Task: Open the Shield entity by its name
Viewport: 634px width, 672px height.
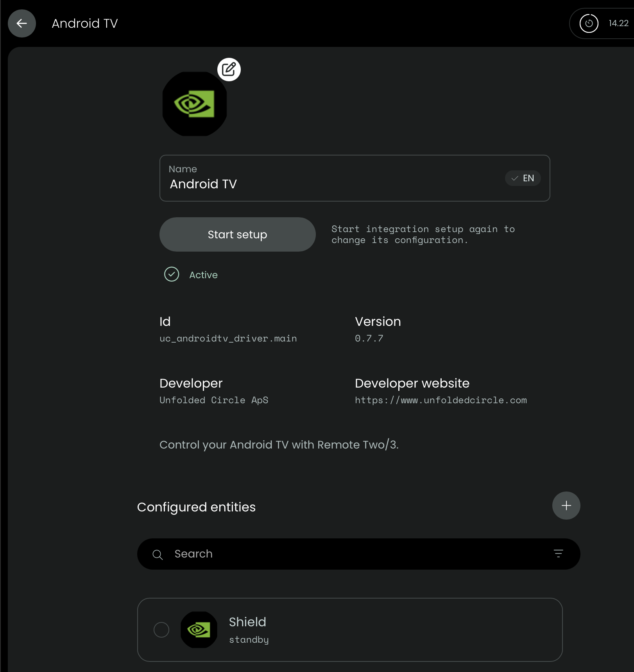Action: tap(247, 622)
